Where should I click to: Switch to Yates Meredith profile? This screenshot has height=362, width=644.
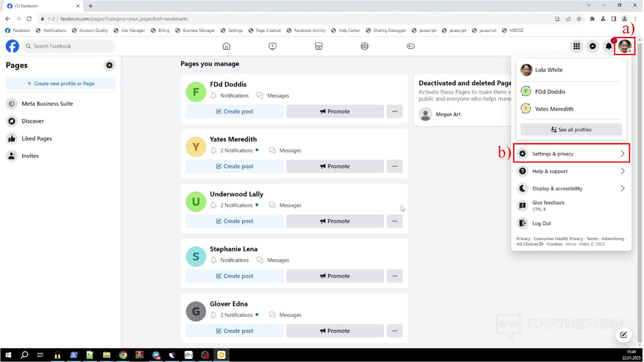[554, 109]
